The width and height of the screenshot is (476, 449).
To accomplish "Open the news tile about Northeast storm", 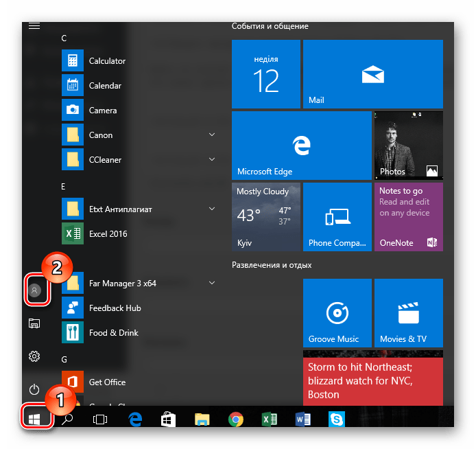I will 373,378.
